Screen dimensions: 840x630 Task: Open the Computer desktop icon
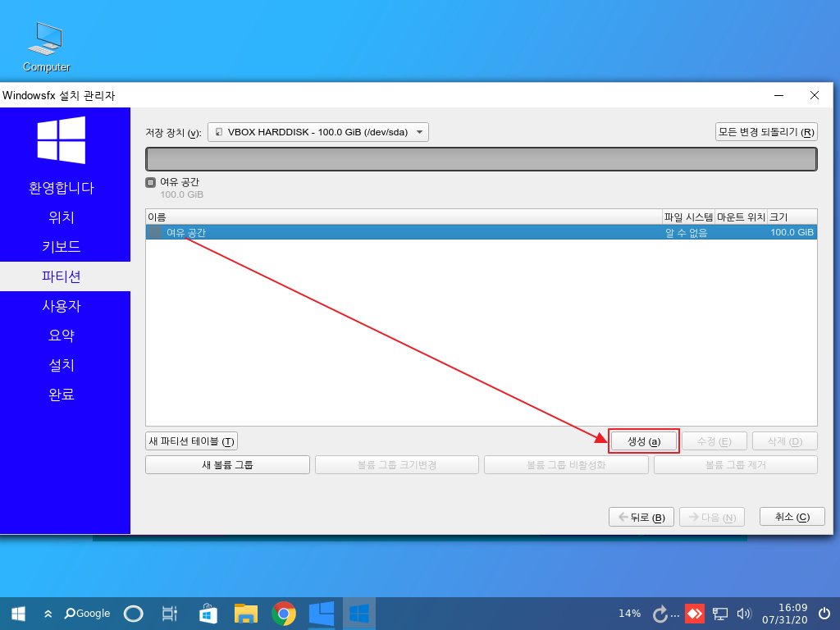click(x=46, y=47)
